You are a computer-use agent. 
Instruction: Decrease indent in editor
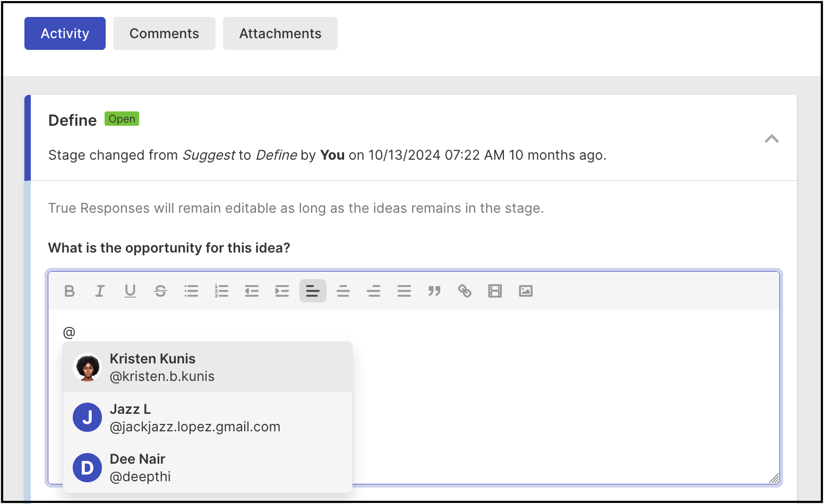(252, 291)
